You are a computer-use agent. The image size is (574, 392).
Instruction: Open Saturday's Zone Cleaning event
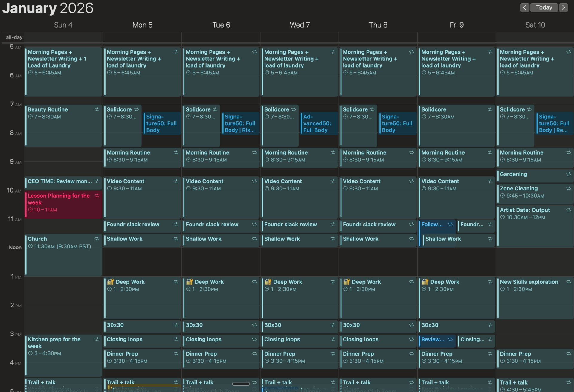click(535, 192)
